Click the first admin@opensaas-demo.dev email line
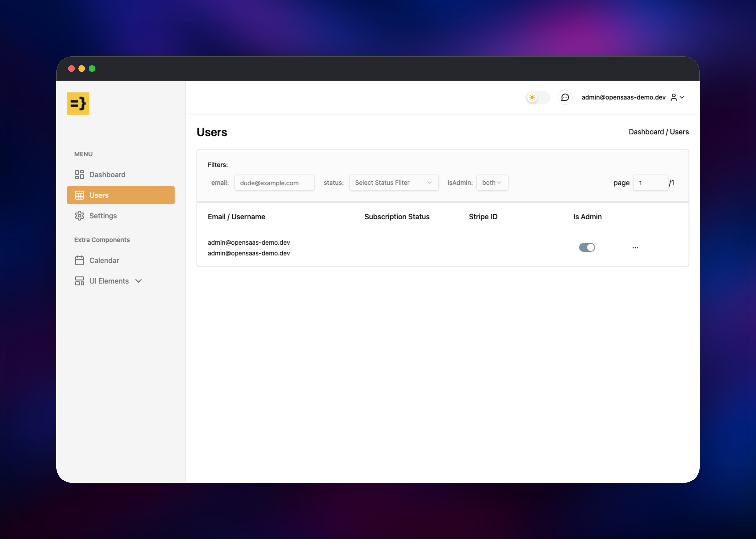Image resolution: width=756 pixels, height=539 pixels. click(x=249, y=242)
